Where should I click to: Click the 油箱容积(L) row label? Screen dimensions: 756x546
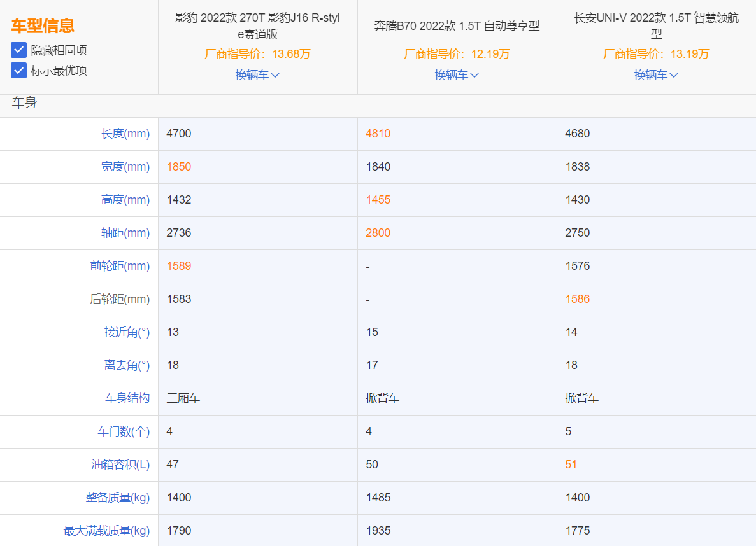pos(120,465)
